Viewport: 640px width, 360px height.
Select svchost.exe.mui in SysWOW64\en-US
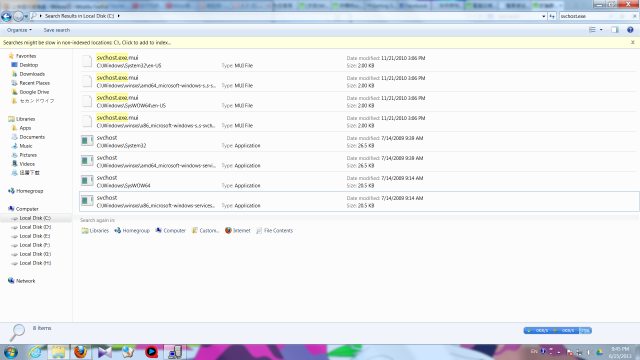(359, 102)
